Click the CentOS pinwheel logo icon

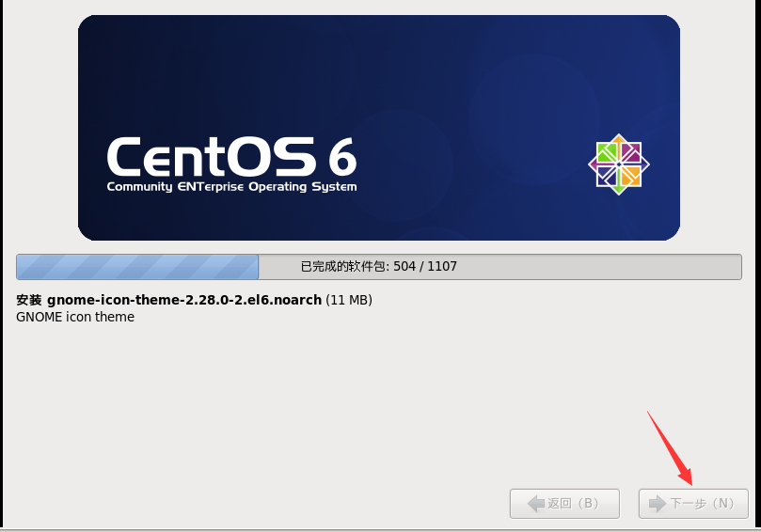pos(619,164)
